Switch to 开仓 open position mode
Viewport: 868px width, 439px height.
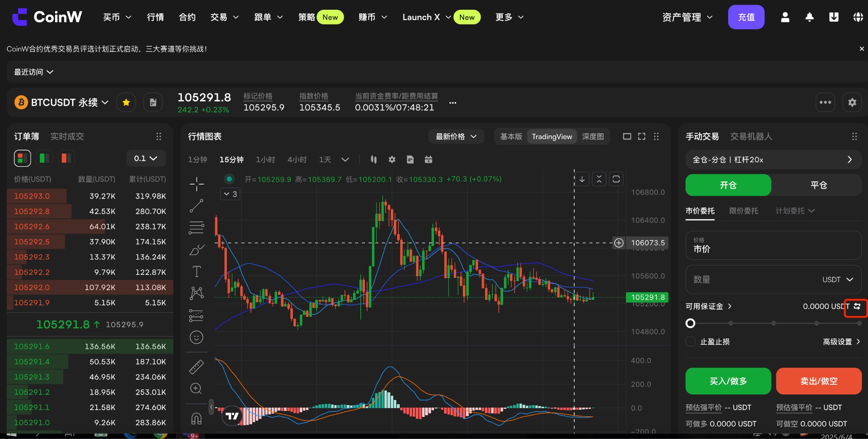pos(728,185)
